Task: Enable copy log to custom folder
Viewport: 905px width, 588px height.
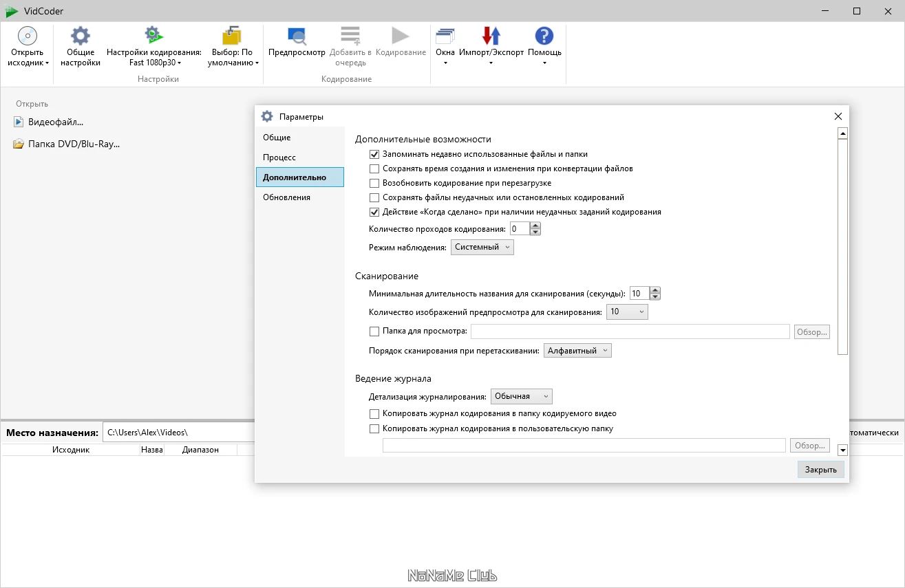Action: point(374,428)
